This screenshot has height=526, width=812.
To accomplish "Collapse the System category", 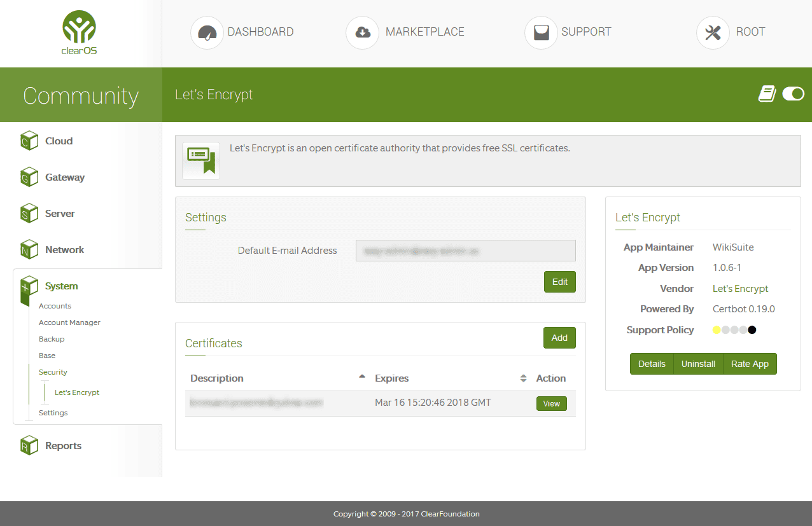I will tap(61, 286).
